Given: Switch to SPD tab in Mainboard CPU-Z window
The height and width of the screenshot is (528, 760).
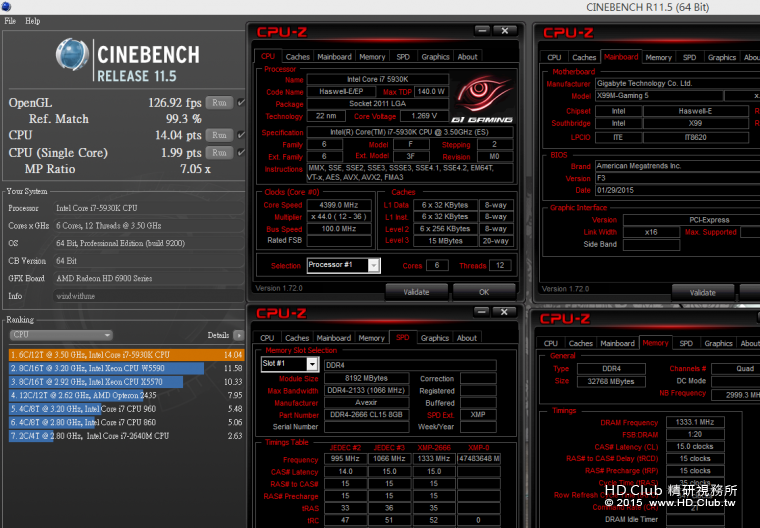Looking at the screenshot, I should pyautogui.click(x=689, y=57).
